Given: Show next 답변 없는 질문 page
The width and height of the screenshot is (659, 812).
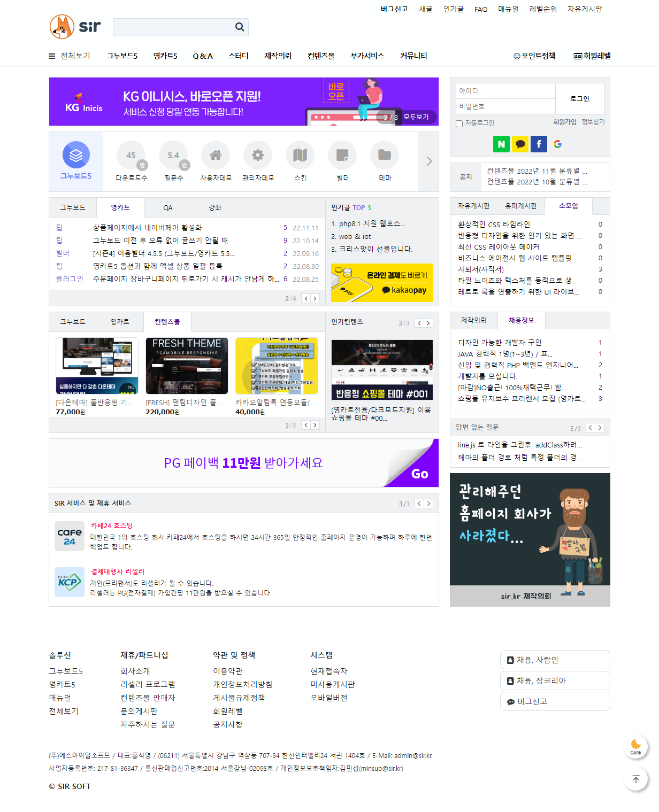Looking at the screenshot, I should [600, 428].
